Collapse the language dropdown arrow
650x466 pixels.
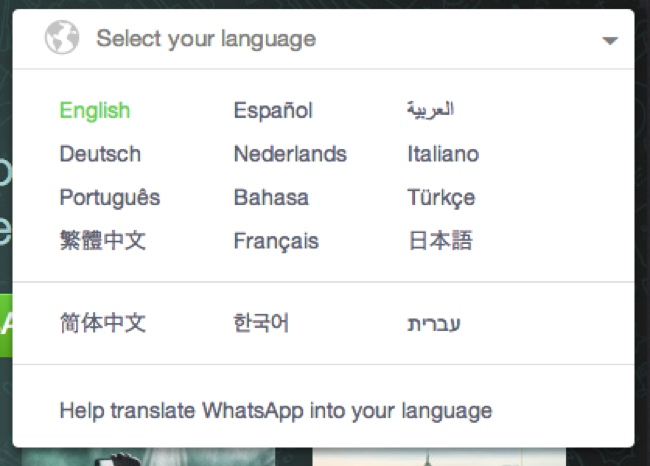(x=610, y=41)
